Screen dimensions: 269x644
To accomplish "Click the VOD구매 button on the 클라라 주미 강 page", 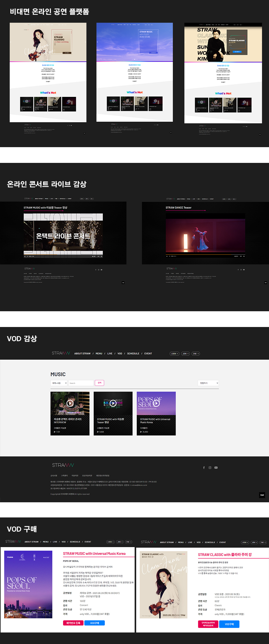I will pyautogui.click(x=229, y=624).
